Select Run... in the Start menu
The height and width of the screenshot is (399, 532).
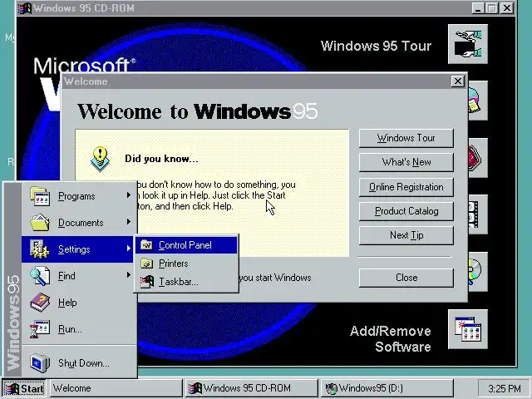point(79,329)
